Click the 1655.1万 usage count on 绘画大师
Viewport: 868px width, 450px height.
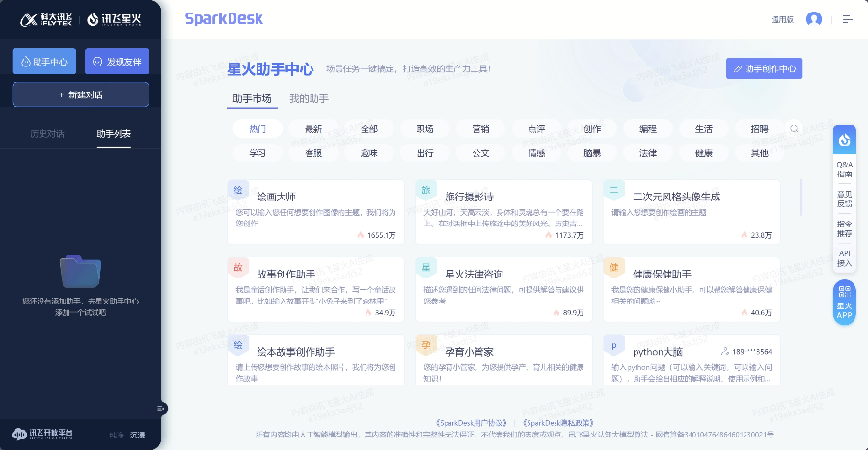[381, 235]
